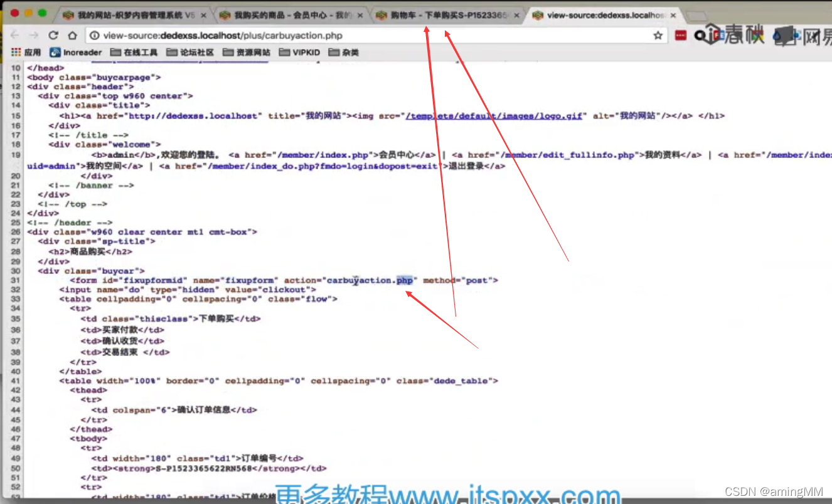The height and width of the screenshot is (504, 832).
Task: Click the red extension icon beside the star
Action: tap(681, 36)
